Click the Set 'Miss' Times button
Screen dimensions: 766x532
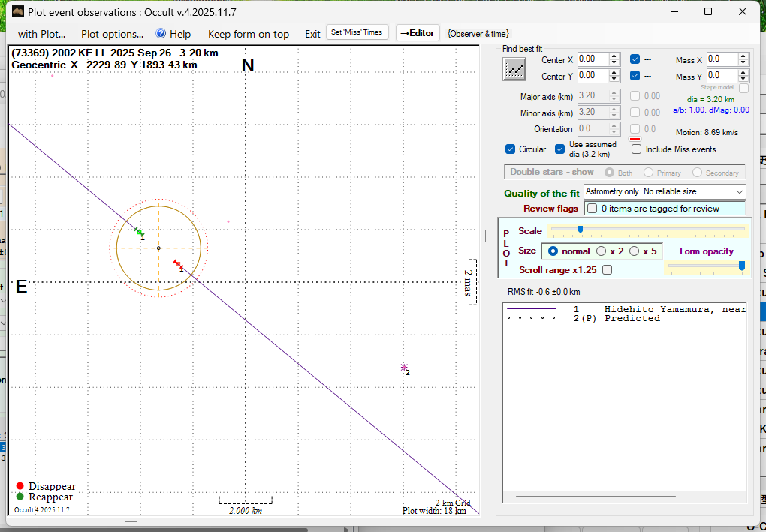[x=357, y=32]
